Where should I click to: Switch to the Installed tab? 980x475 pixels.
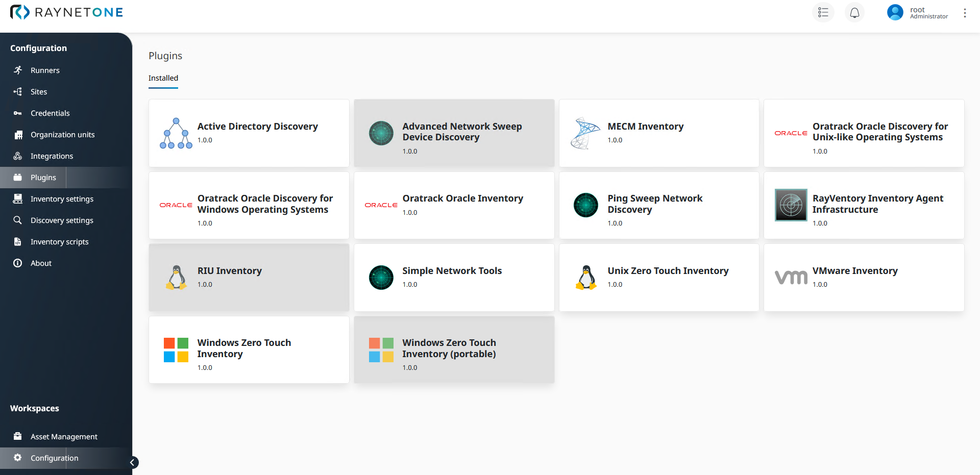[x=163, y=78]
